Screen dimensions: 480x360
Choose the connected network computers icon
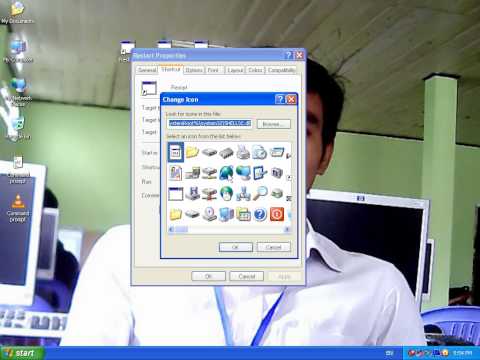point(243,193)
